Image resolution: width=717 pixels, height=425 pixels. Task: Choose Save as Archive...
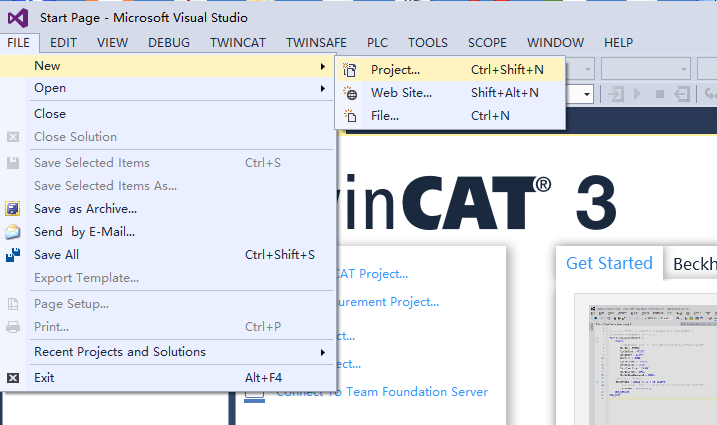pyautogui.click(x=167, y=209)
